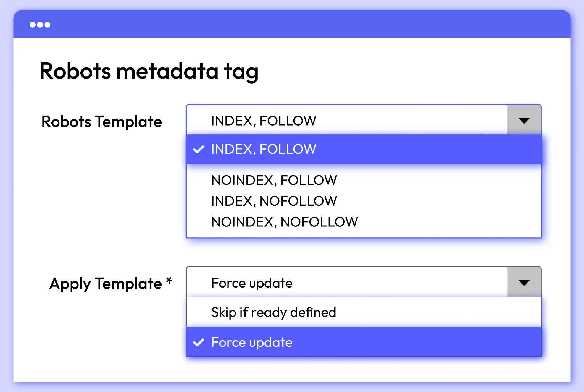Click the middle dot in the title bar
Viewport: 584px width, 392px height.
pyautogui.click(x=40, y=25)
